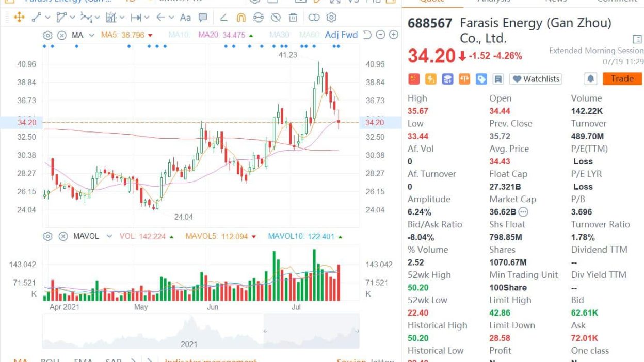This screenshot has width=644, height=362.
Task: Select the Jul date axis label
Action: (x=296, y=307)
